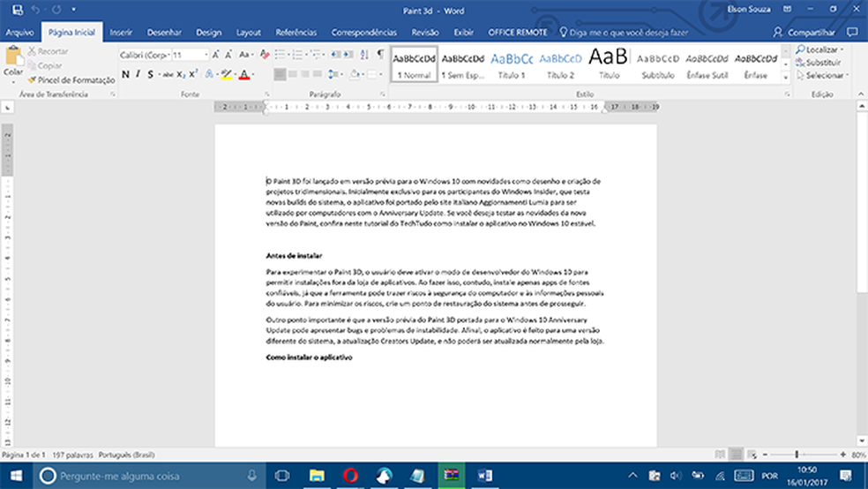Click the Cortana search box

click(148, 476)
